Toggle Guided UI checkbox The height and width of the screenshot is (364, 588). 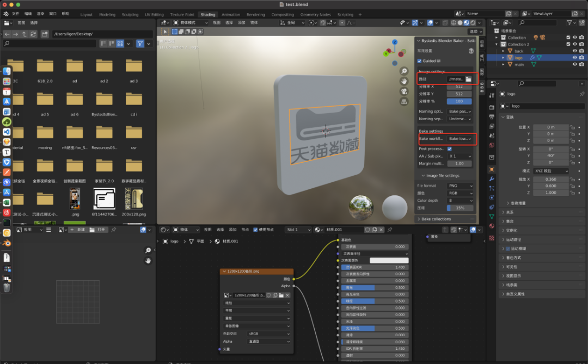point(419,61)
